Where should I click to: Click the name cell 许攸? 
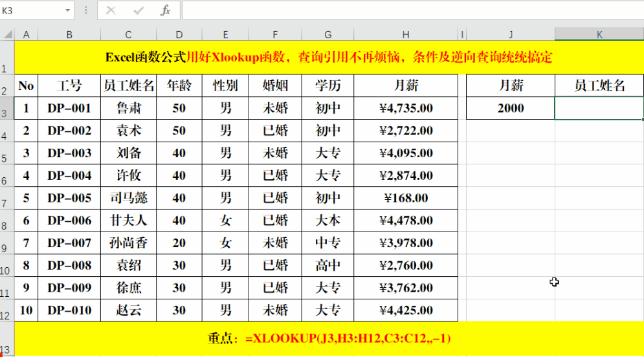point(129,176)
